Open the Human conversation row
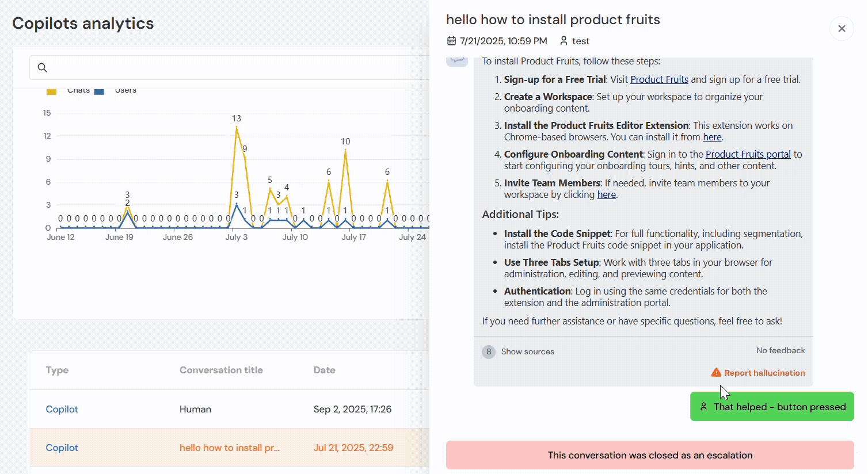The width and height of the screenshot is (868, 474). 195,409
